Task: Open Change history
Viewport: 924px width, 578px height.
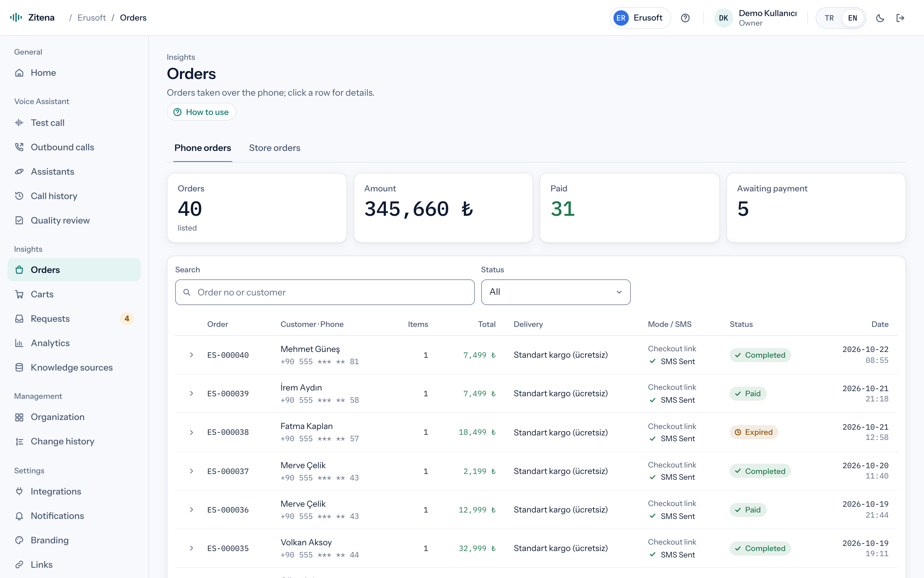Action: (x=74, y=442)
